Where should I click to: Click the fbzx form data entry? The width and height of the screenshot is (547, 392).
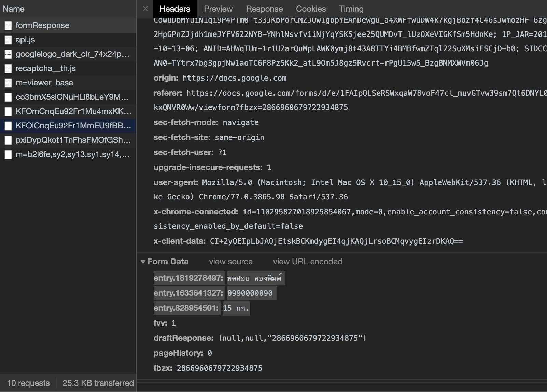[x=208, y=368]
